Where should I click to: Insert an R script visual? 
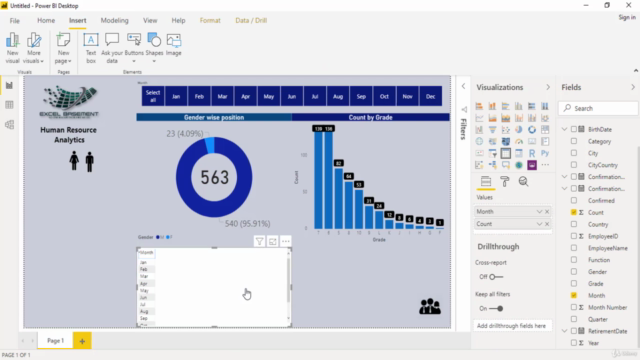[531, 153]
